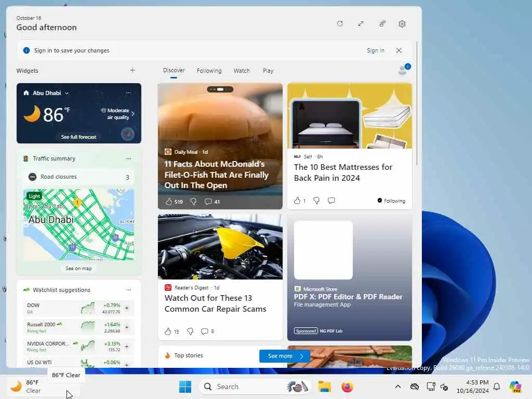The height and width of the screenshot is (399, 532).
Task: Open notifications bell in taskbar
Action: pyautogui.click(x=497, y=387)
